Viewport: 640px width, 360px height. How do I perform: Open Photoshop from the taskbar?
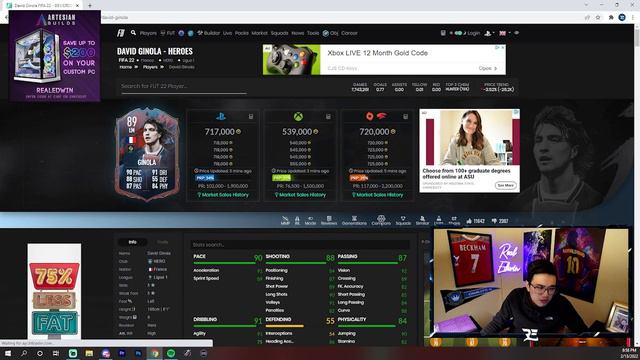pyautogui.click(x=138, y=353)
